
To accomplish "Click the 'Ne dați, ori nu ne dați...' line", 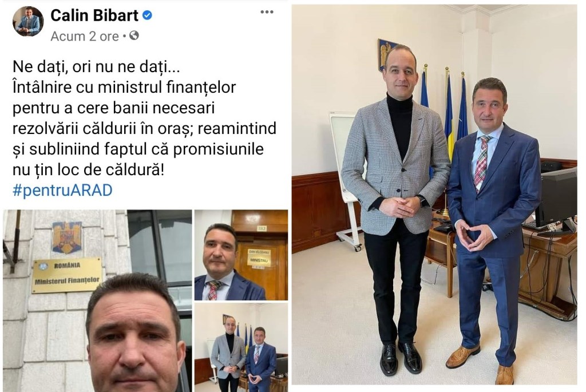I will pyautogui.click(x=96, y=67).
